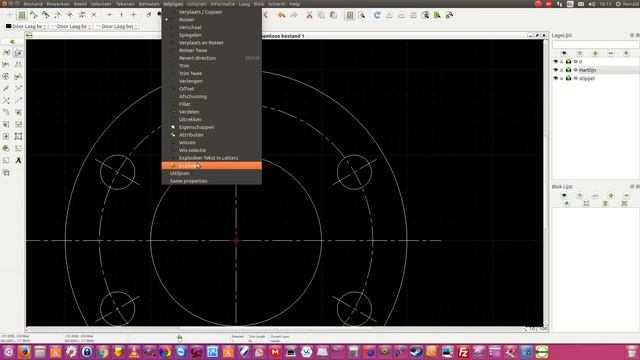Click restrict vertical snap icon
Image resolution: width=640 pixels, height=360 pixels.
coord(121,15)
